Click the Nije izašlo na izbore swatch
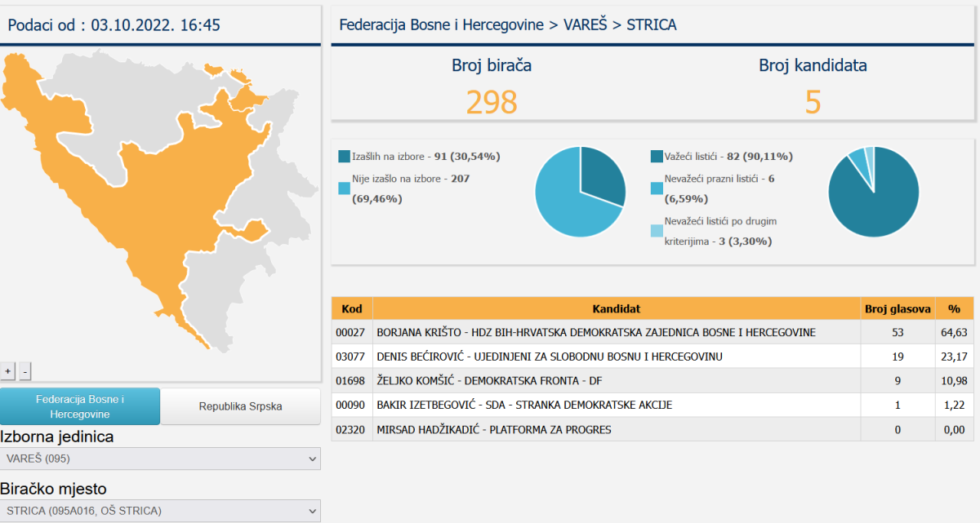Viewport: 980px width, 523px height. (345, 188)
